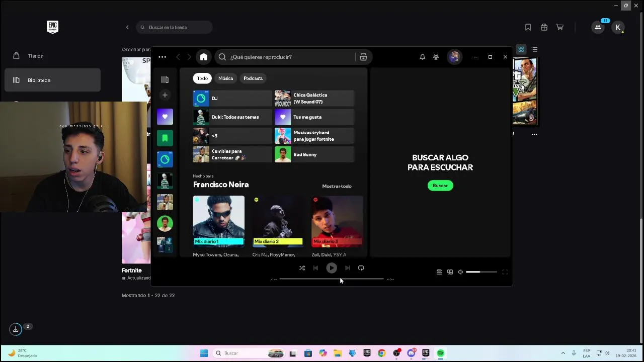The height and width of the screenshot is (362, 644).
Task: Enter fullscreen in Spotify player
Action: [x=505, y=272]
